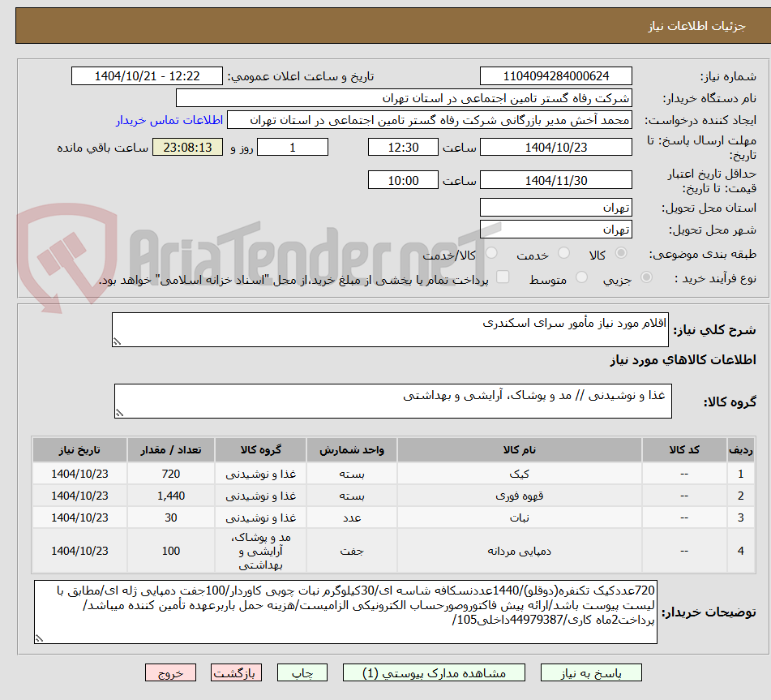Select the کالا/خدمت radio button

491,253
